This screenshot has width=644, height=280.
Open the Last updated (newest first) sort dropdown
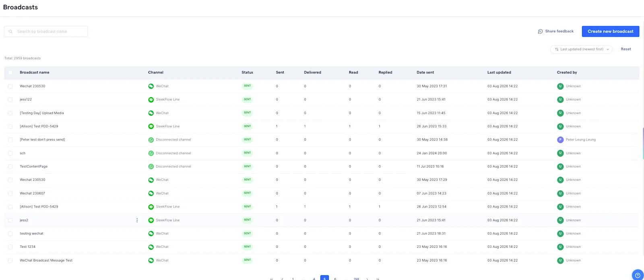tap(581, 49)
